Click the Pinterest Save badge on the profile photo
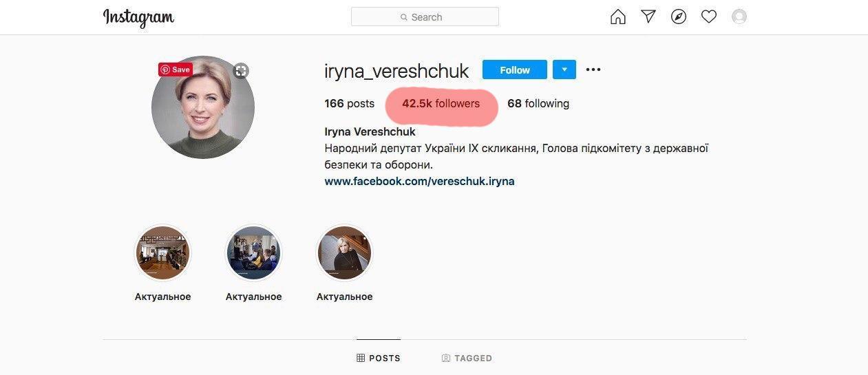This screenshot has height=375, width=868. (x=176, y=69)
